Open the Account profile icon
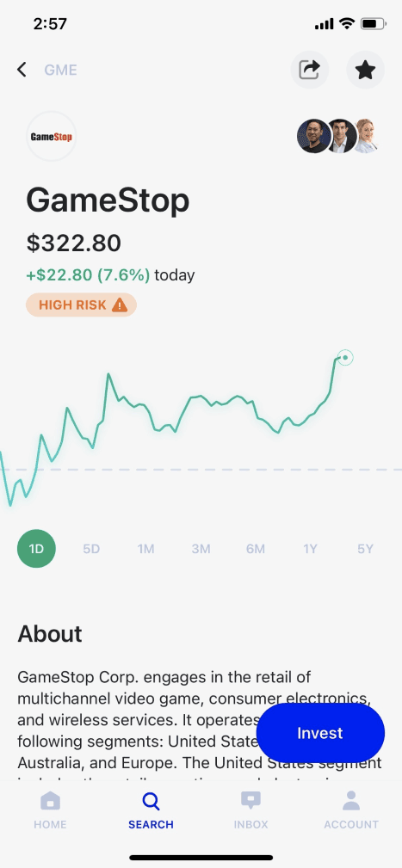The height and width of the screenshot is (868, 402). 351,800
